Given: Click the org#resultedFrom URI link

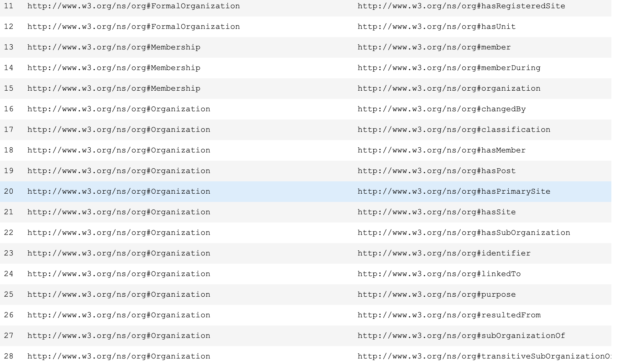Looking at the screenshot, I should click(449, 315).
